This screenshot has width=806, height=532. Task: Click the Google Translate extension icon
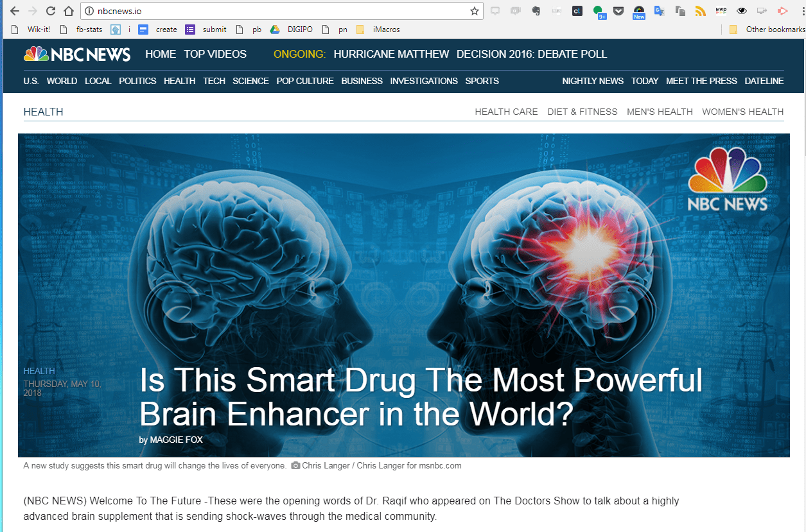659,11
